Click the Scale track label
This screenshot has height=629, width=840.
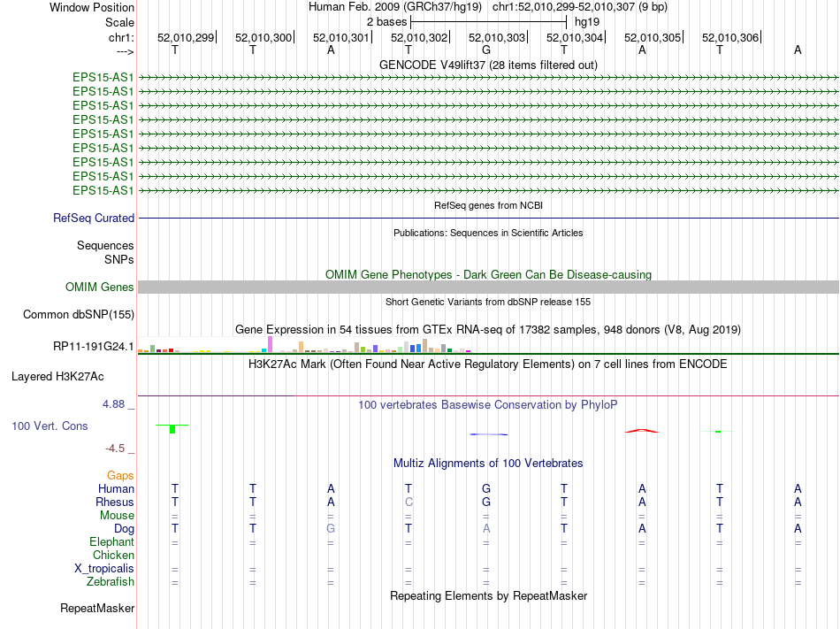click(x=119, y=22)
